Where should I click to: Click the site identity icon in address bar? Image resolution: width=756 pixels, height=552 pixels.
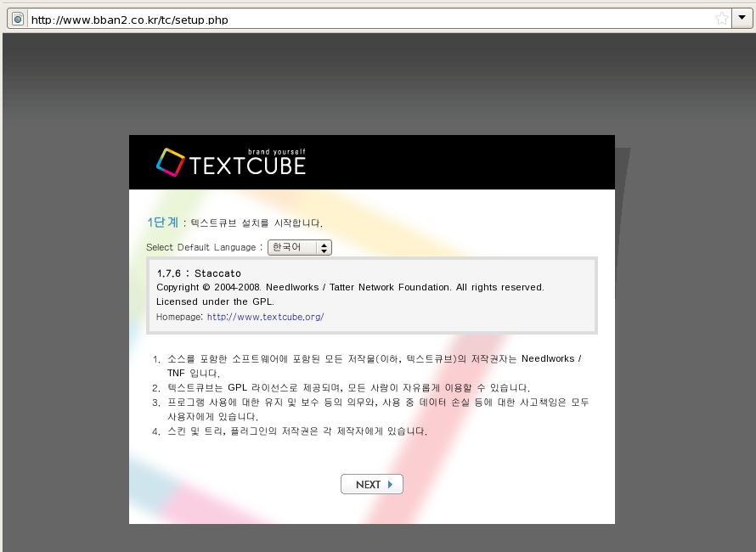(x=18, y=19)
